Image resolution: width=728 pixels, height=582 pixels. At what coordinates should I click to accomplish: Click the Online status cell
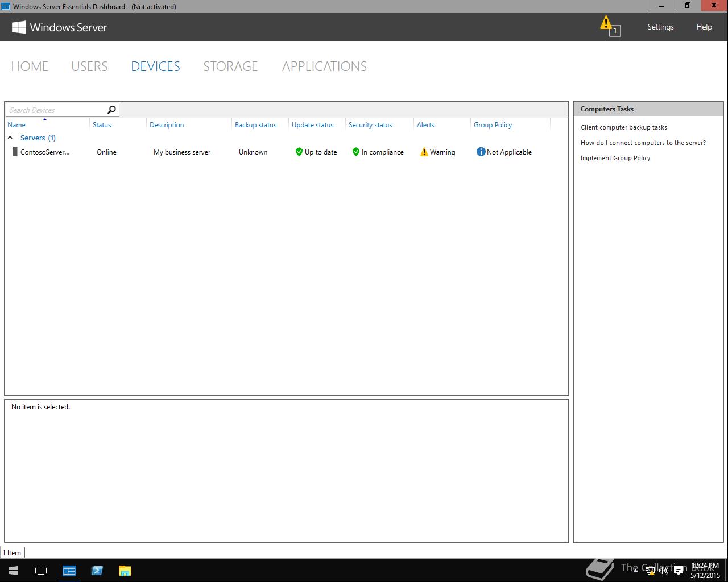106,152
